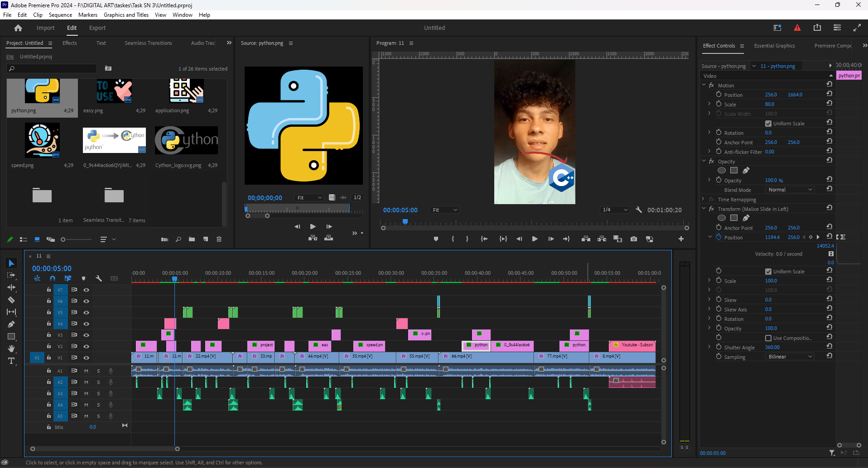Select the Slip tool
868x468 pixels.
coord(11,312)
